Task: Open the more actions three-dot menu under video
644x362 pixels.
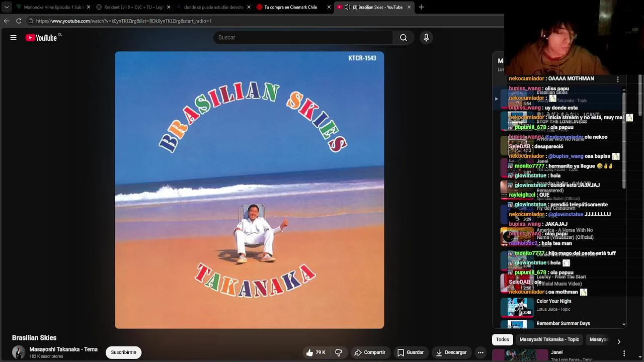Action: click(x=480, y=352)
